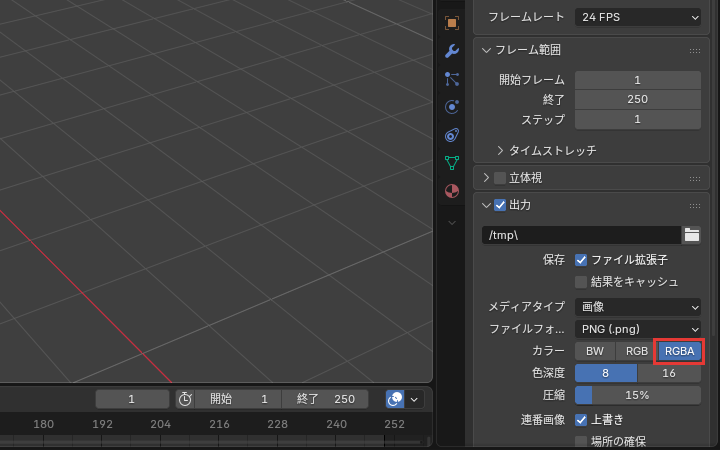Screen dimensions: 720x450
Task: Click the ステップ value field
Action: tap(638, 119)
